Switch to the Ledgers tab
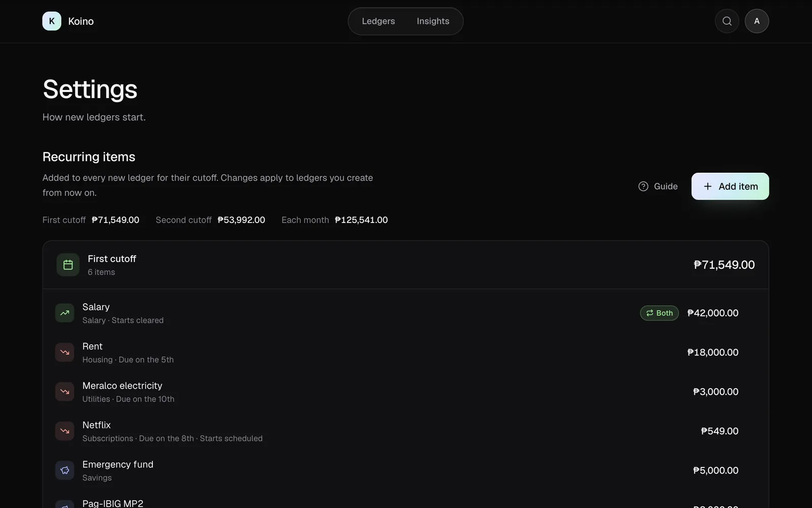 pos(378,21)
